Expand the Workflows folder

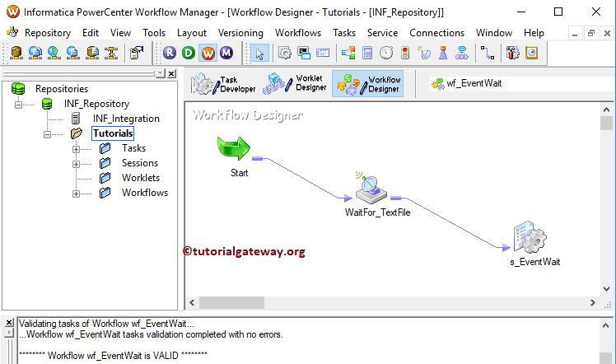(76, 194)
